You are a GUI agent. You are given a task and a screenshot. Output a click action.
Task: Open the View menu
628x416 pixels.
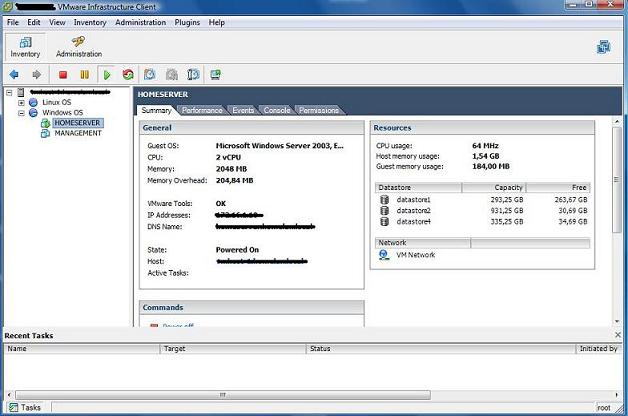point(57,22)
